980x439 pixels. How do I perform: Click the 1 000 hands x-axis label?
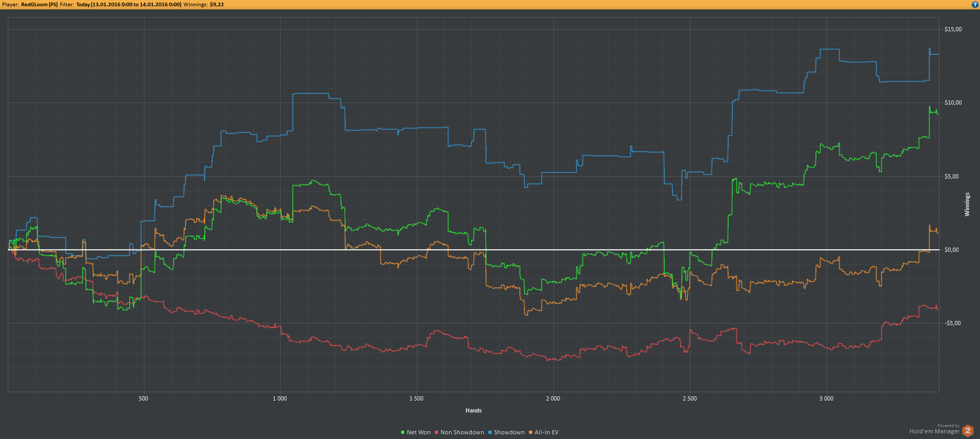pyautogui.click(x=280, y=398)
